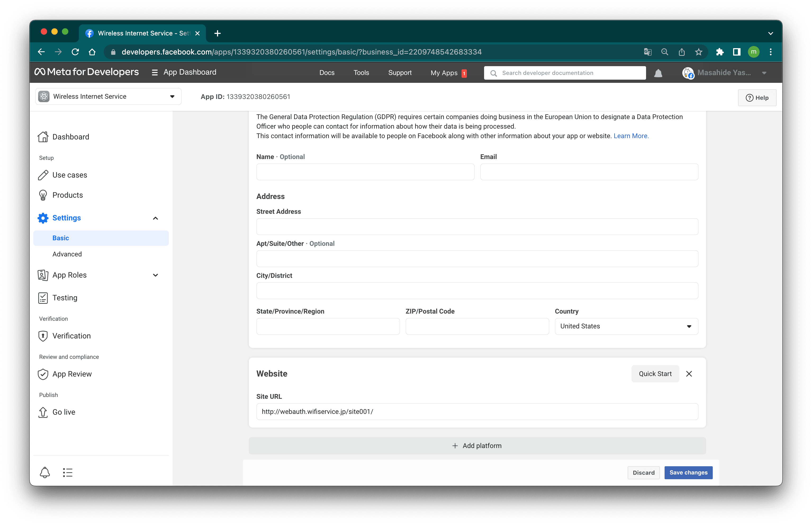Click the Quick Start button

tap(655, 374)
